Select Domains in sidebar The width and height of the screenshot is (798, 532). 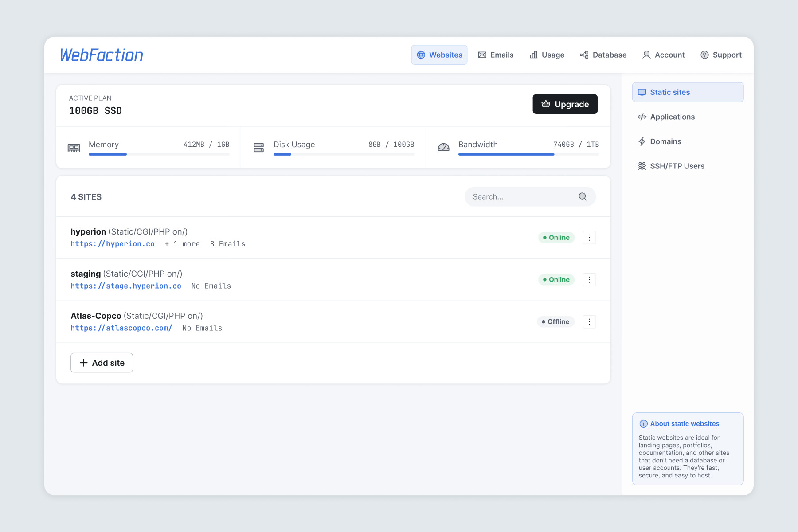(x=688, y=141)
